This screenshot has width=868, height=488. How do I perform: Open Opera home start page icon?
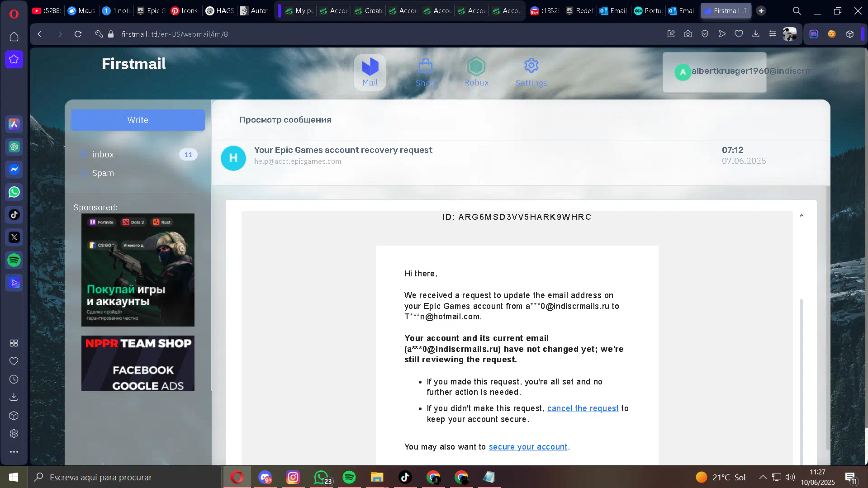[14, 37]
